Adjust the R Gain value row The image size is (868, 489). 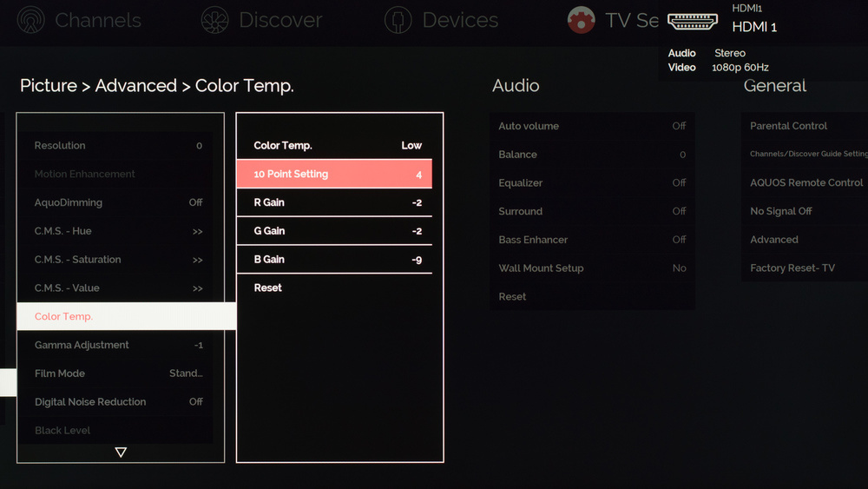[x=337, y=202]
